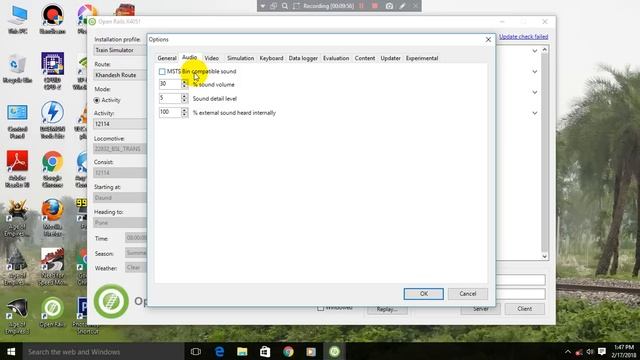The image size is (640, 360).
Task: Increase the % sound volume value
Action: pos(184,82)
